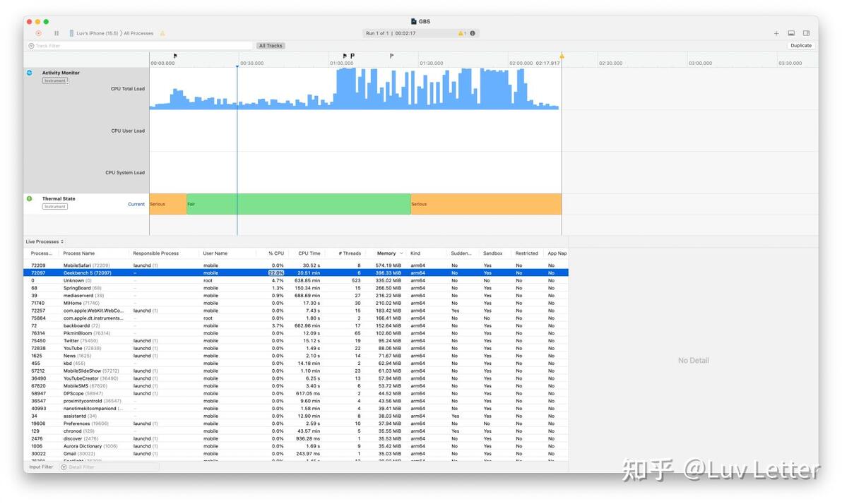Click the App Nap column header
This screenshot has height=504, width=842.
click(x=557, y=253)
